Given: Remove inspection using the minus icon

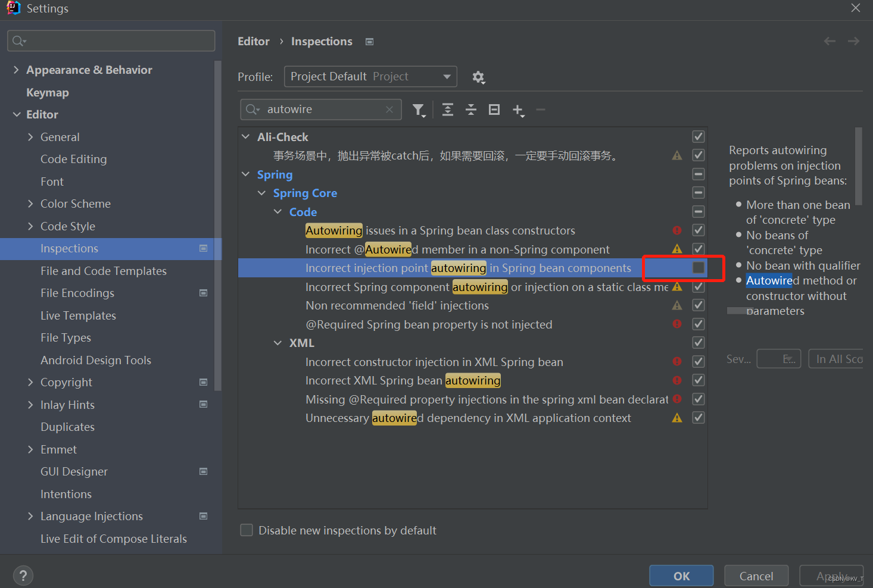Looking at the screenshot, I should (540, 110).
